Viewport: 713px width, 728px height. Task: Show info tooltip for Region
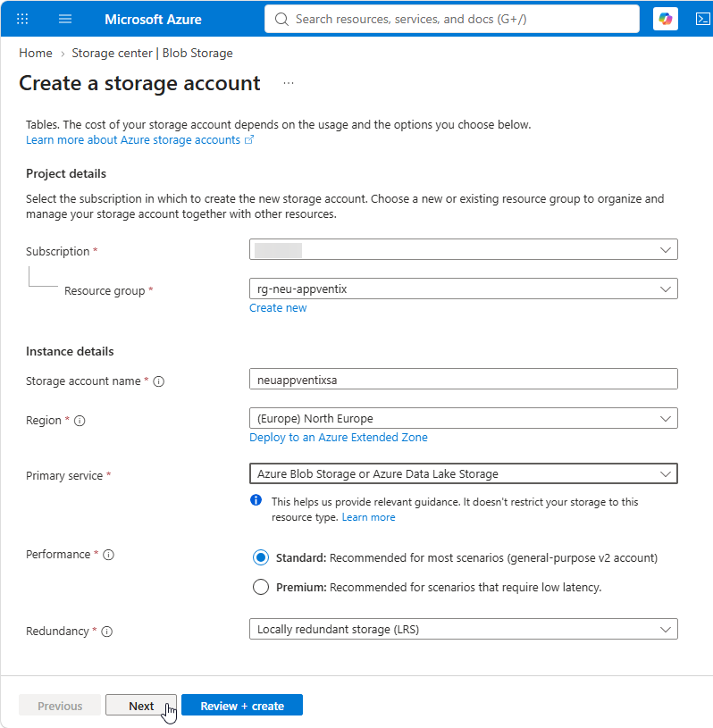(80, 421)
